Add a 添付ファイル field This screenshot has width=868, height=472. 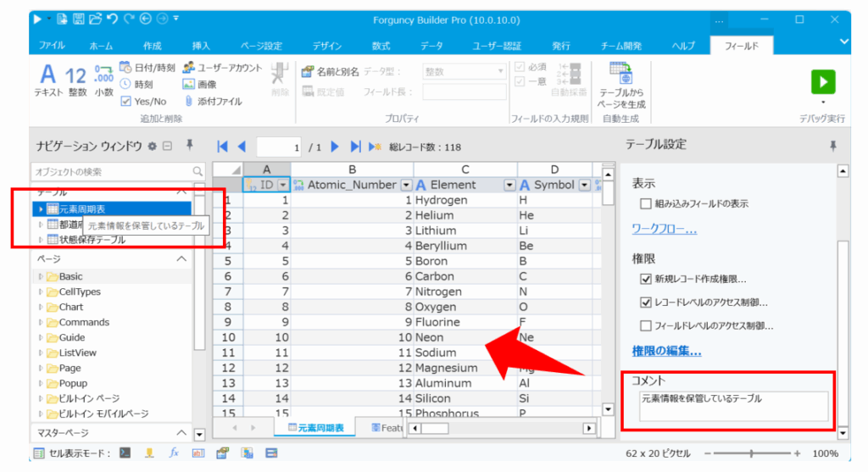213,101
